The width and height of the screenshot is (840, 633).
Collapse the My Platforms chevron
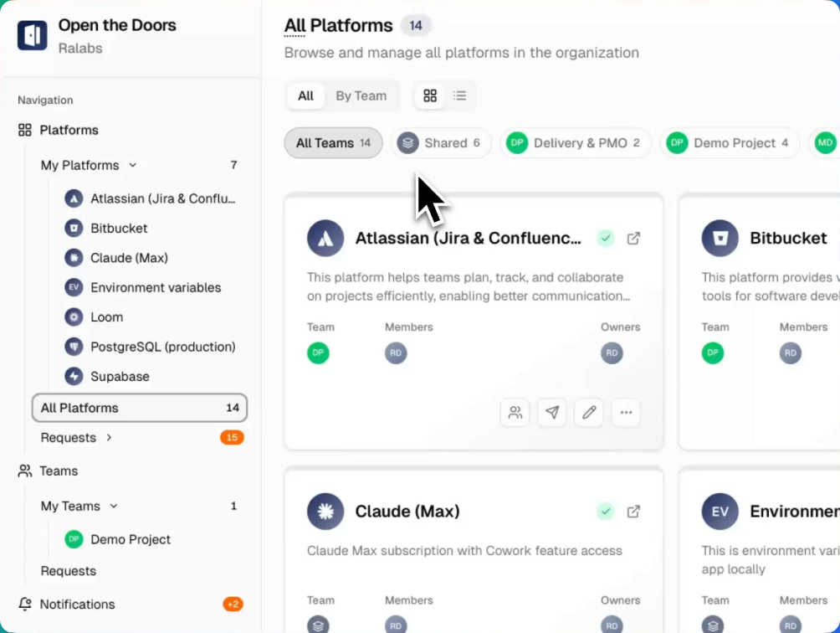133,165
